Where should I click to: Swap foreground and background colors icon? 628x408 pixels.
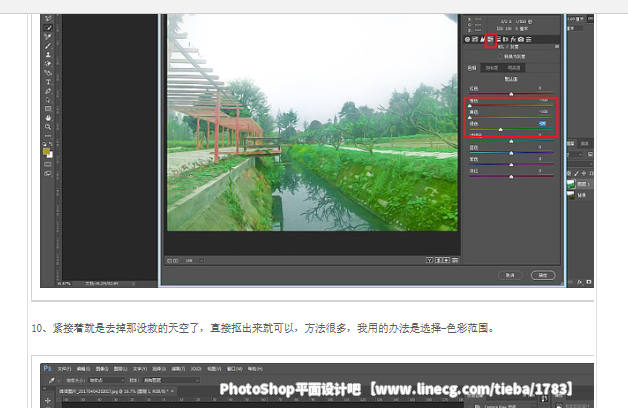click(x=50, y=144)
